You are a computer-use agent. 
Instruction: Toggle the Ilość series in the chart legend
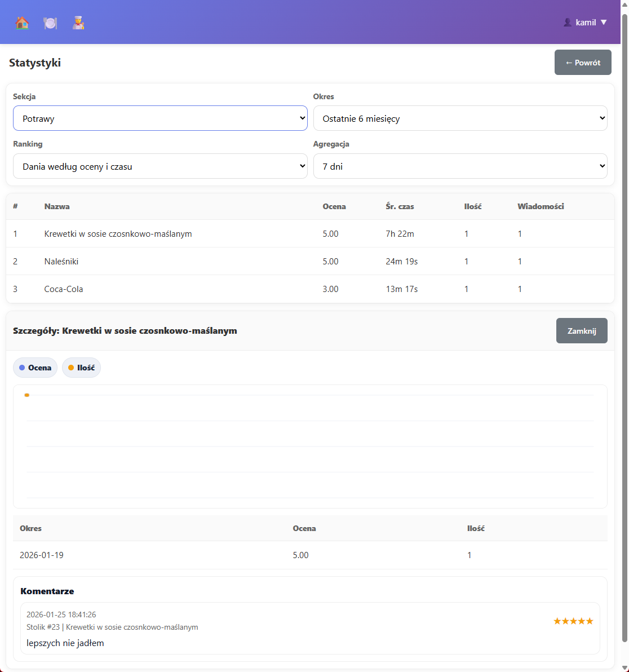click(x=81, y=368)
